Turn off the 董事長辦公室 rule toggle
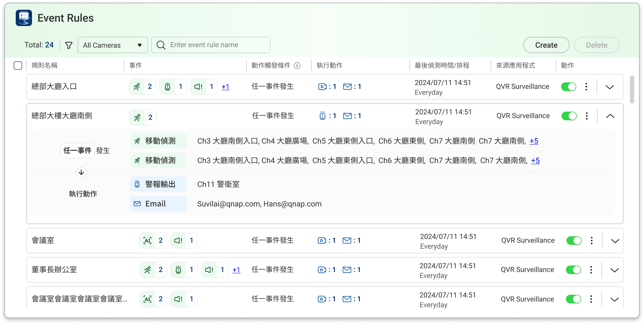 pyautogui.click(x=574, y=270)
